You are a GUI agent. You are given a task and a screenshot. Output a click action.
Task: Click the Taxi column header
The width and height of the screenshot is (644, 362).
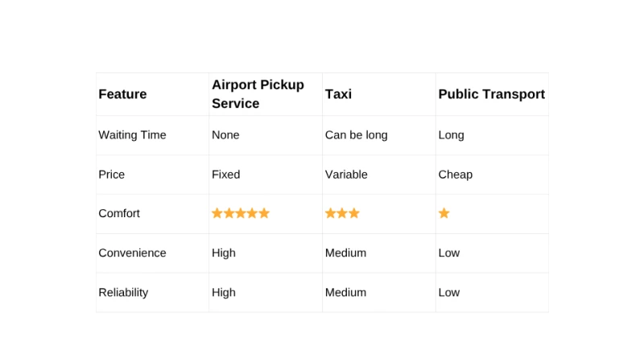coord(338,94)
